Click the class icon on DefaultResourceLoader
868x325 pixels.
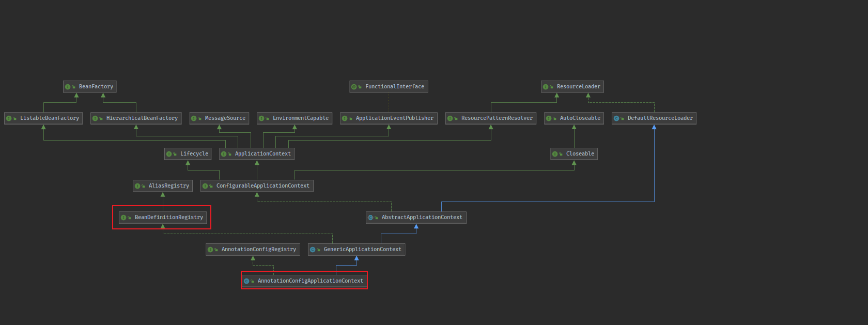tap(616, 118)
